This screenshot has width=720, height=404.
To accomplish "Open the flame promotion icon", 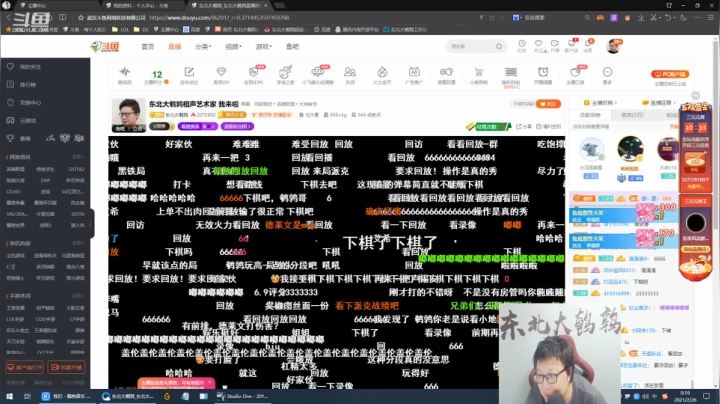I will click(382, 72).
